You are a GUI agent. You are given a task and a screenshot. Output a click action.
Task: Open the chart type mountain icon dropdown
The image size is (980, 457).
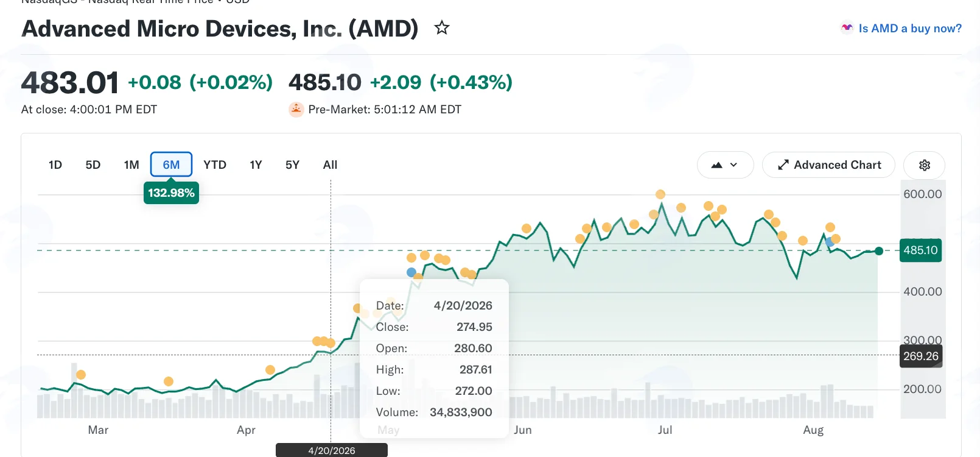[725, 165]
